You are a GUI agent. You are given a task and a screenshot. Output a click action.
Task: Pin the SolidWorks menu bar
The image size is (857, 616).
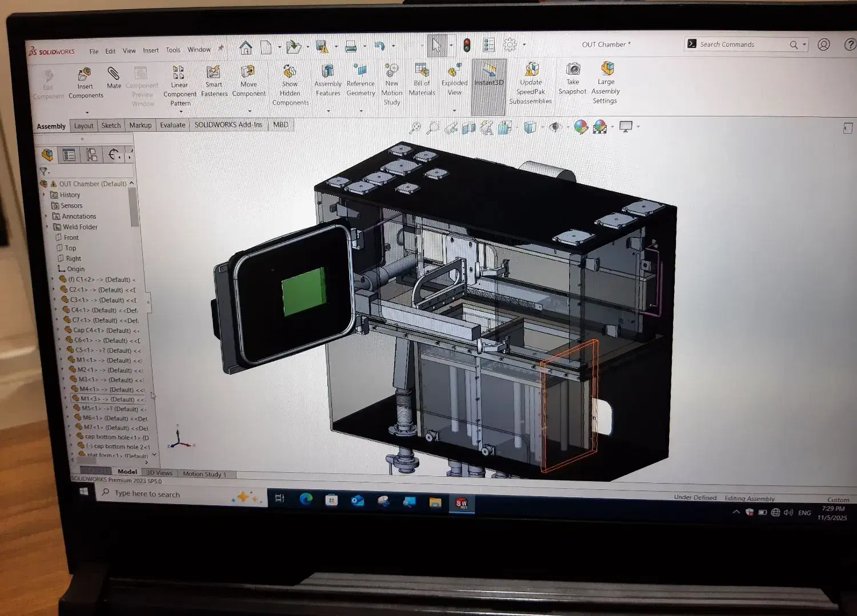221,49
